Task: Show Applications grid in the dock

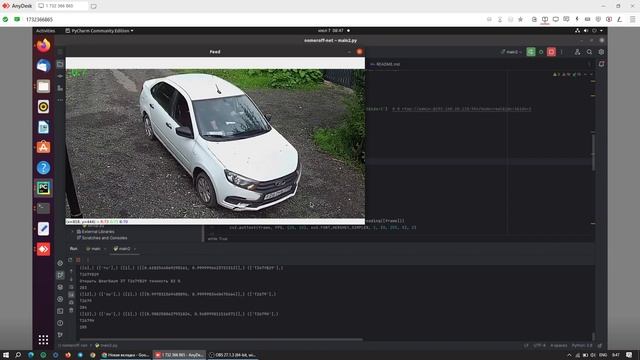Action: 43,340
